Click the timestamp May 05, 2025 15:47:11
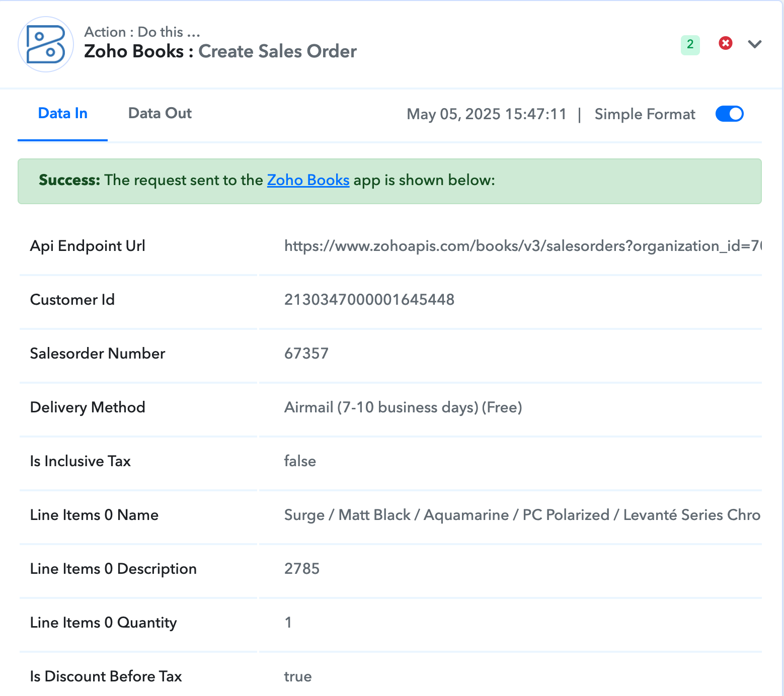This screenshot has width=784, height=696. pos(487,114)
